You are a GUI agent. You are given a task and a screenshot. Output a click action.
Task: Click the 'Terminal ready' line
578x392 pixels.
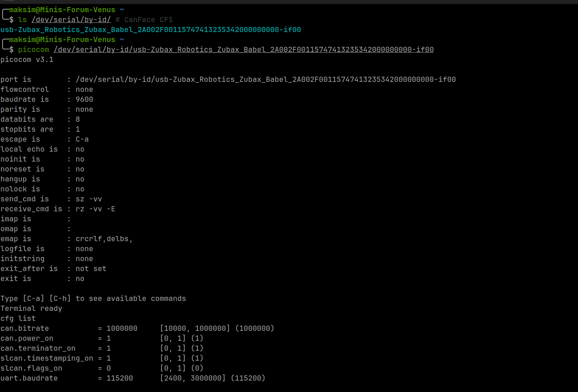[x=31, y=308]
